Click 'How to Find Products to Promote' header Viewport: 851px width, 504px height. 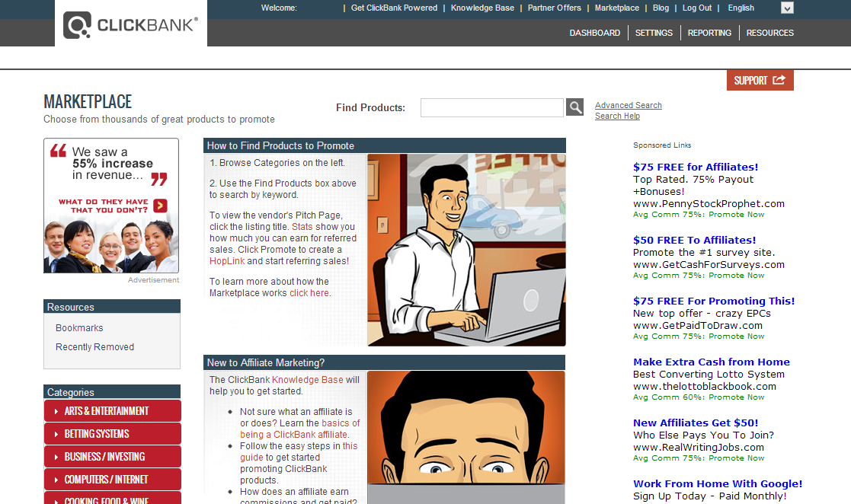tap(385, 145)
